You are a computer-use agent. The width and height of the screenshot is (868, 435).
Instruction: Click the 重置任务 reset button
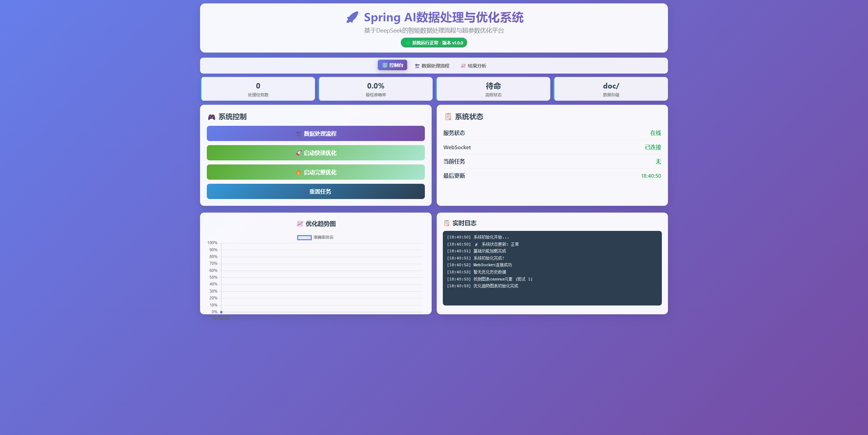pyautogui.click(x=316, y=192)
